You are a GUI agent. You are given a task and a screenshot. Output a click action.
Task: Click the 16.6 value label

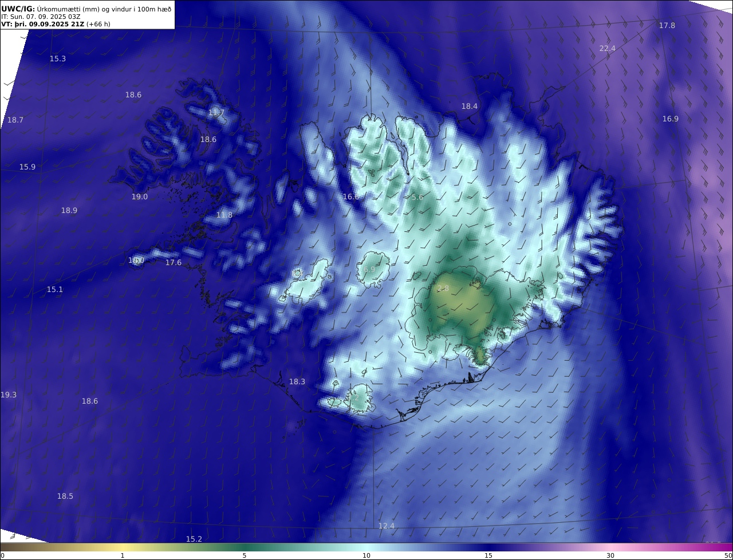click(351, 197)
